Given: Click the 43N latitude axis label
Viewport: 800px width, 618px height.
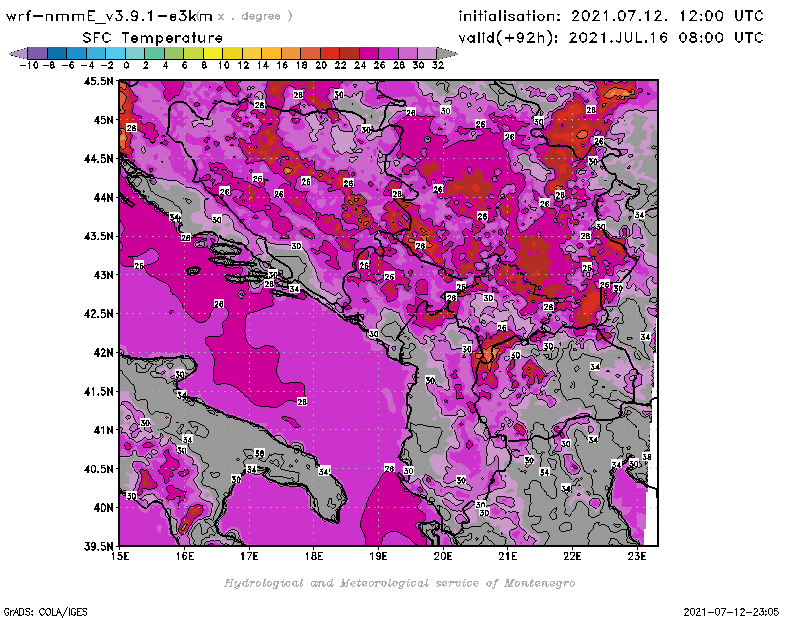Looking at the screenshot, I should pyautogui.click(x=104, y=275).
